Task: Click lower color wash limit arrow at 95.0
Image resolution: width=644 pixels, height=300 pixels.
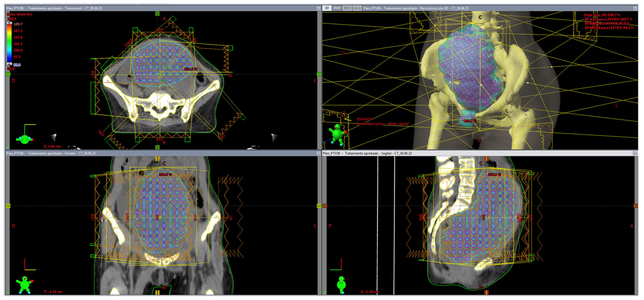Action: tap(9, 64)
